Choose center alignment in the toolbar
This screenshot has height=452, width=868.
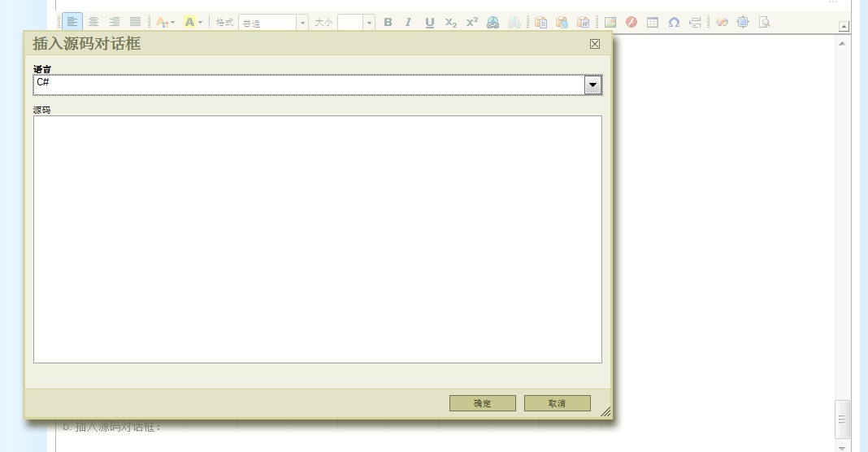[x=93, y=22]
